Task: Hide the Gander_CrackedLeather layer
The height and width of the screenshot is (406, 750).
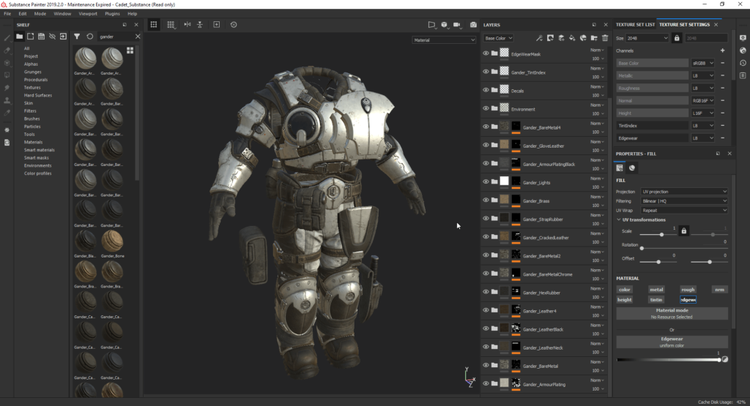Action: click(x=486, y=237)
